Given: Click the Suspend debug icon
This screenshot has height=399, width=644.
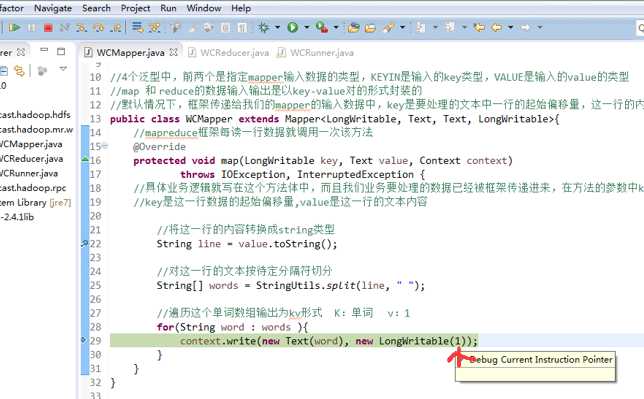Looking at the screenshot, I should point(32,28).
